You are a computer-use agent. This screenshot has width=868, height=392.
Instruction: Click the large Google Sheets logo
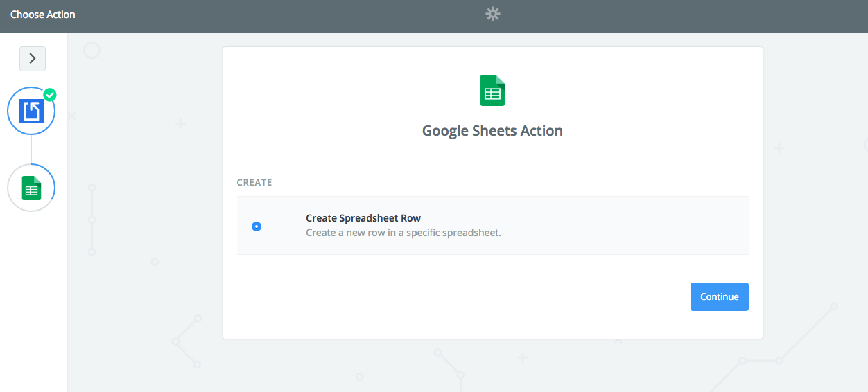pyautogui.click(x=492, y=91)
